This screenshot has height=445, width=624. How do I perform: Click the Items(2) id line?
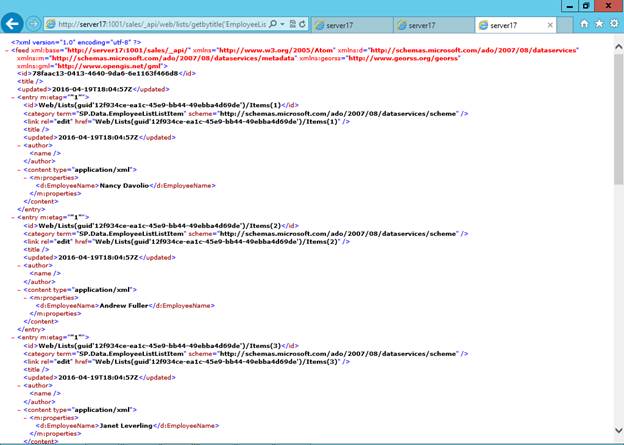pos(161,226)
